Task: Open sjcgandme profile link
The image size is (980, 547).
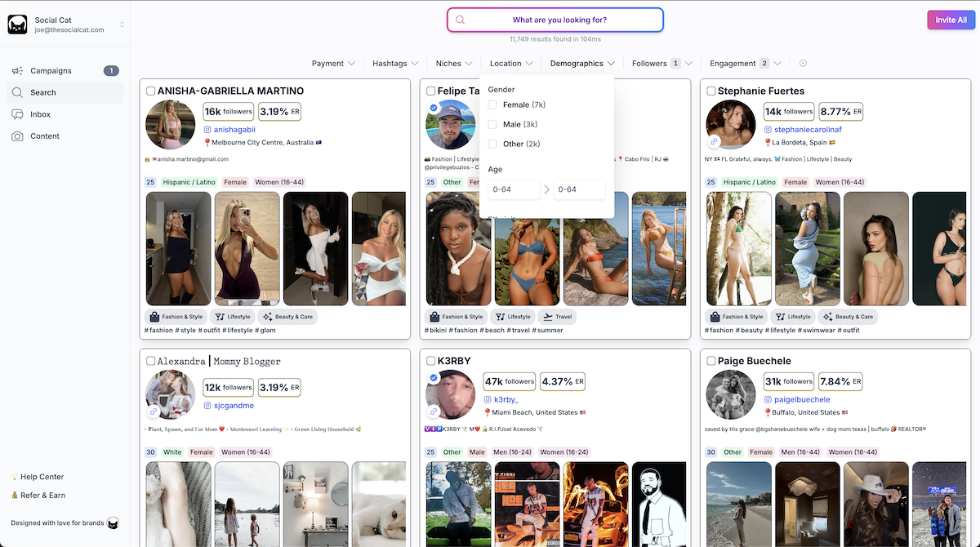Action: click(234, 406)
